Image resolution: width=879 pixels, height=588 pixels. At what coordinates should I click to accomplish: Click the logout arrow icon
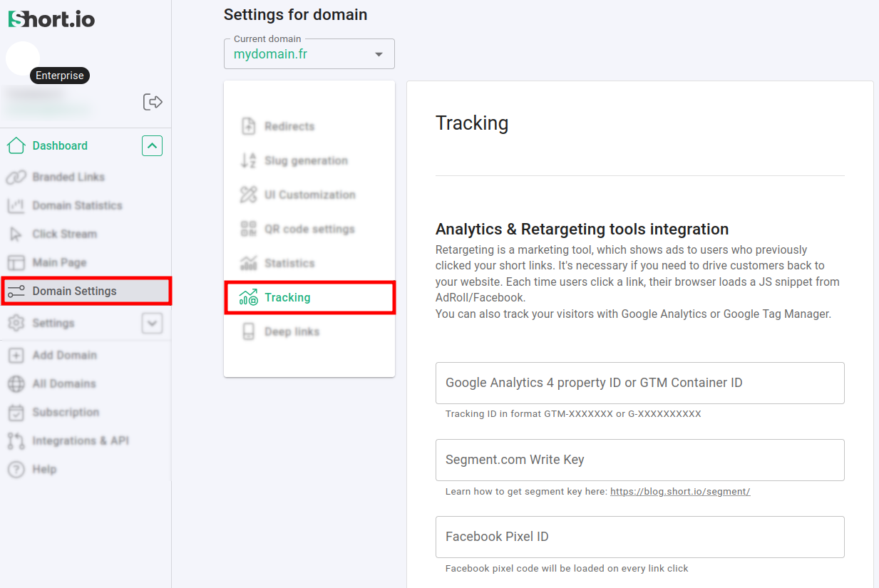pyautogui.click(x=153, y=102)
